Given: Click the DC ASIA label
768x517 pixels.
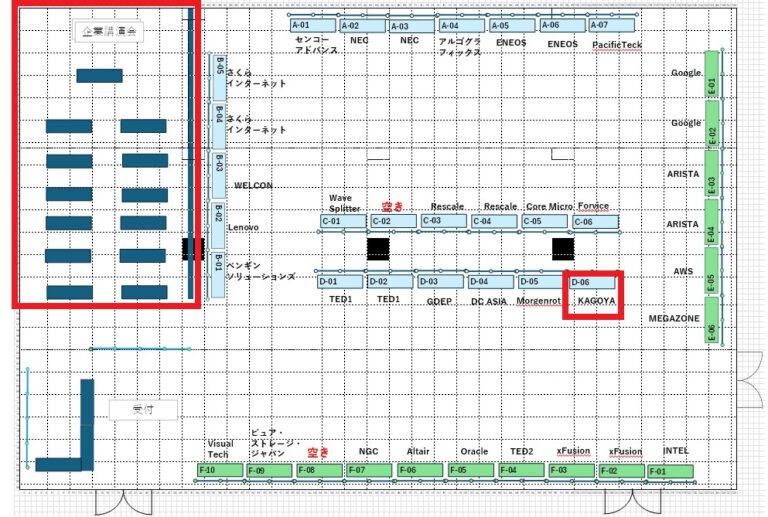Looking at the screenshot, I should 488,301.
